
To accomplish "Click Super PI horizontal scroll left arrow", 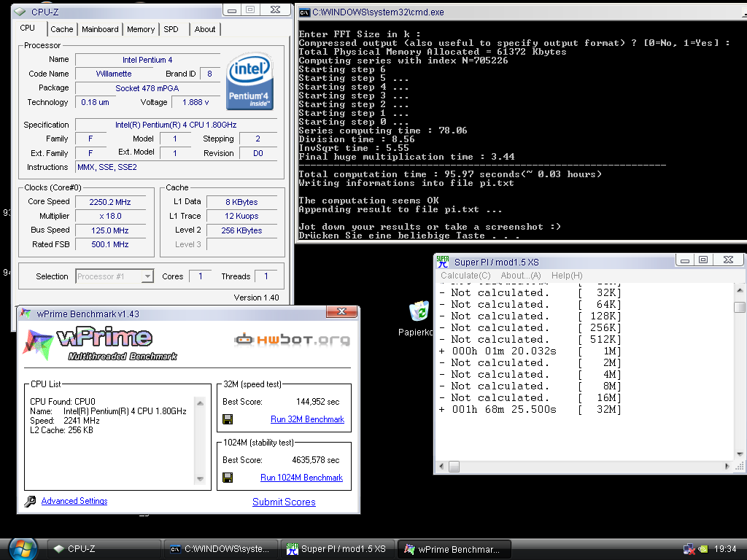I will (441, 466).
